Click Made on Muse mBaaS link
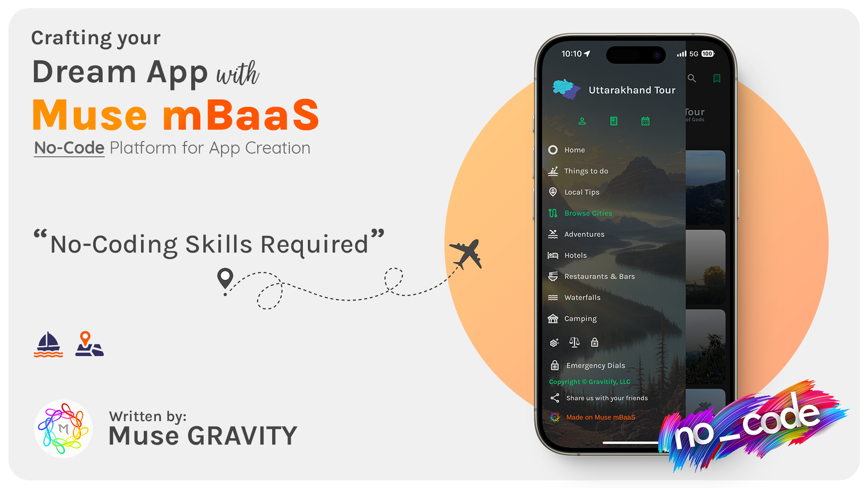Screen dimensions: 868x488 tap(600, 417)
